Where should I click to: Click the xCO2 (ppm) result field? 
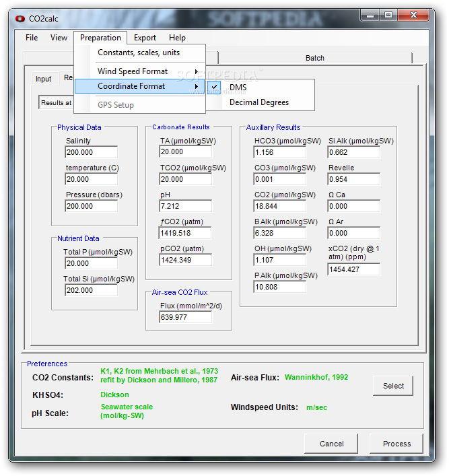(x=353, y=269)
